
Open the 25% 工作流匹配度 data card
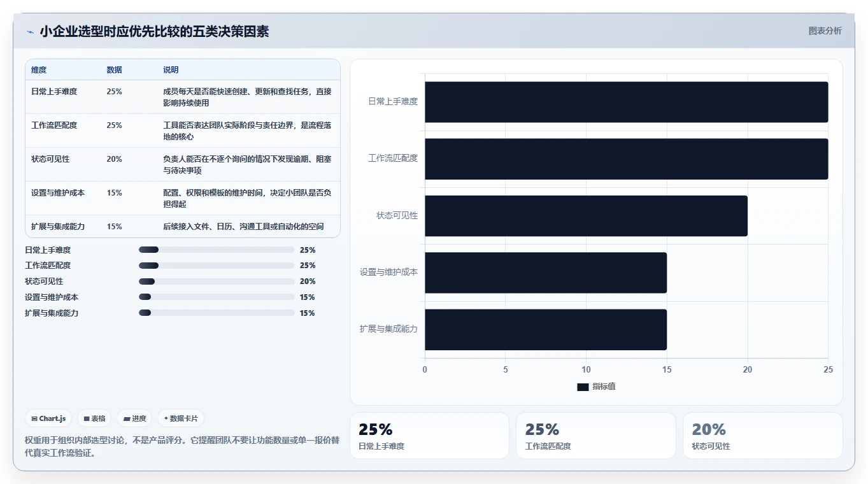click(596, 436)
